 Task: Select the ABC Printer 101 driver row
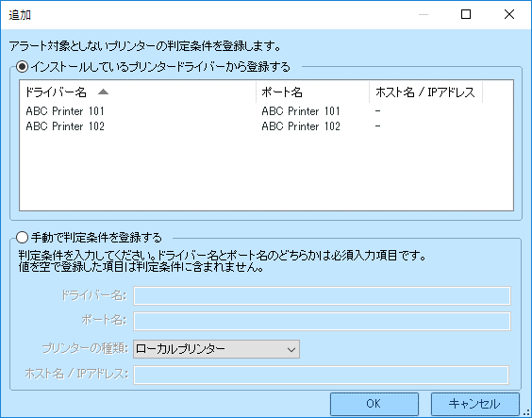pyautogui.click(x=266, y=111)
